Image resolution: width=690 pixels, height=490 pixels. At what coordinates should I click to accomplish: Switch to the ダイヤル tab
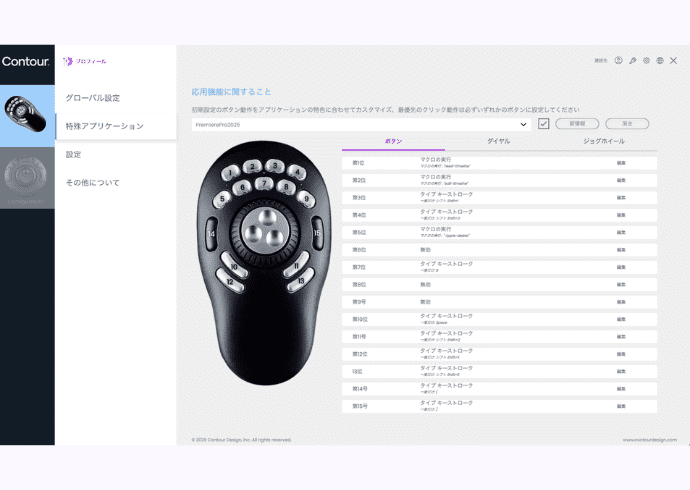498,142
